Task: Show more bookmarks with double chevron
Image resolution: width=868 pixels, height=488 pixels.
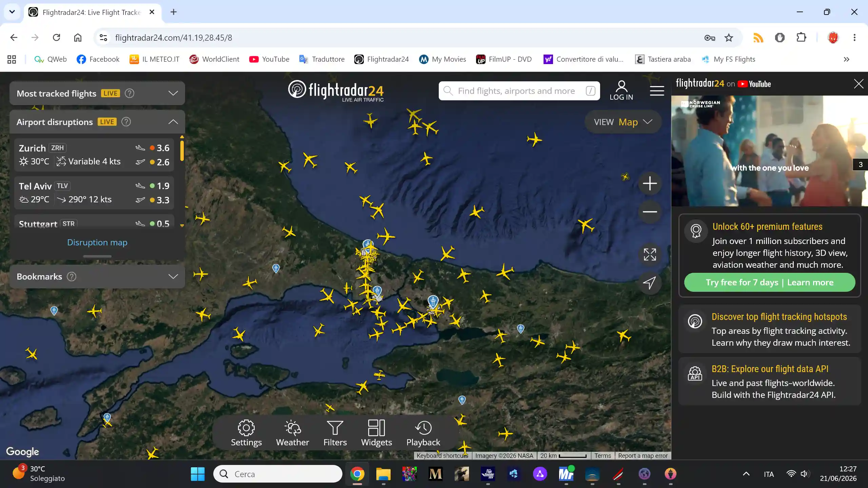Action: [x=846, y=59]
